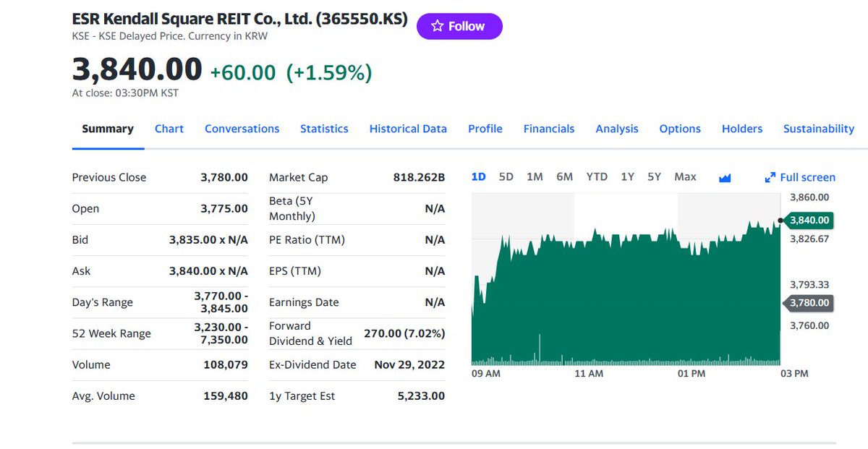Open the chart type area icon

[x=725, y=178]
